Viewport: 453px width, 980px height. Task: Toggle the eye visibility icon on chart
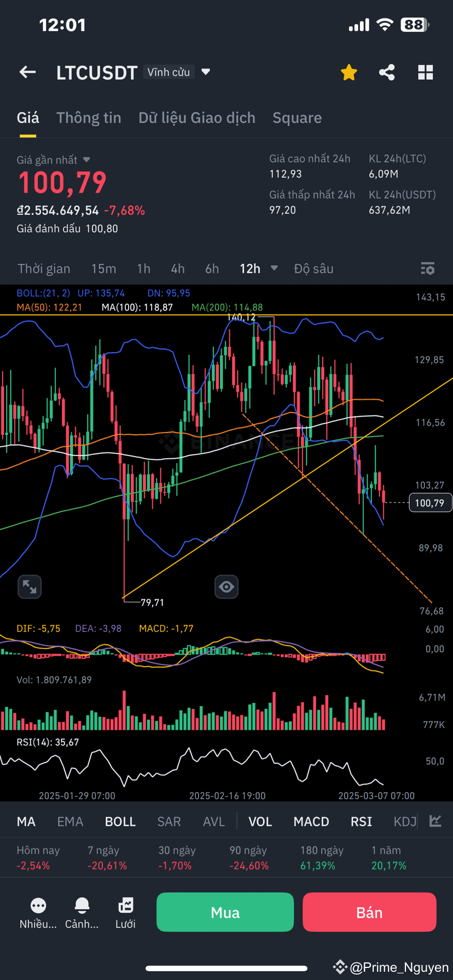(226, 587)
